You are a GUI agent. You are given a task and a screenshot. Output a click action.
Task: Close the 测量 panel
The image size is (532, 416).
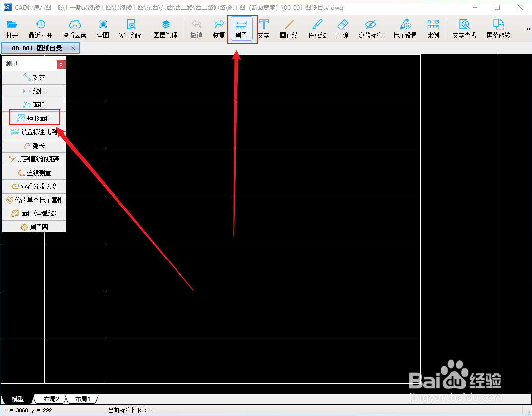point(61,64)
